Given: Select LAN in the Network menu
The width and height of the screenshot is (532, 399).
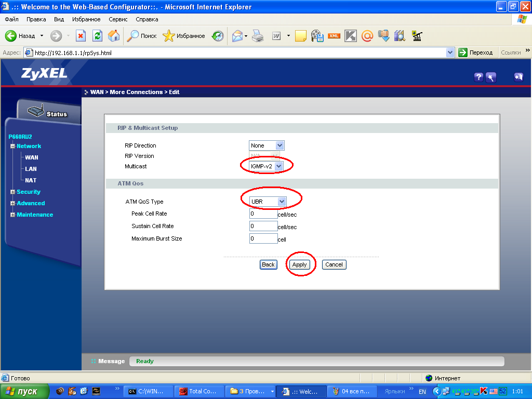Looking at the screenshot, I should click(x=31, y=169).
